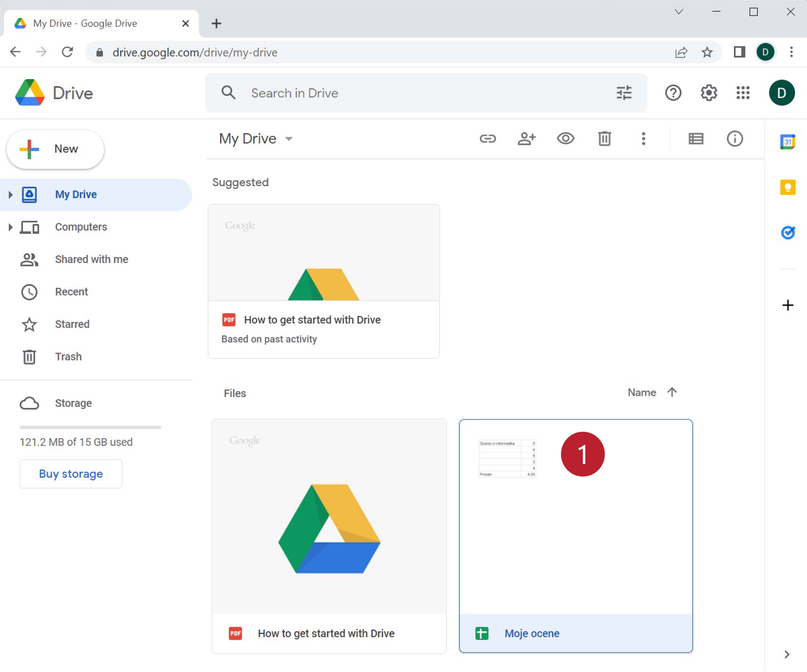The width and height of the screenshot is (807, 672).
Task: Reverse sort direction arrow next to Name
Action: (672, 392)
